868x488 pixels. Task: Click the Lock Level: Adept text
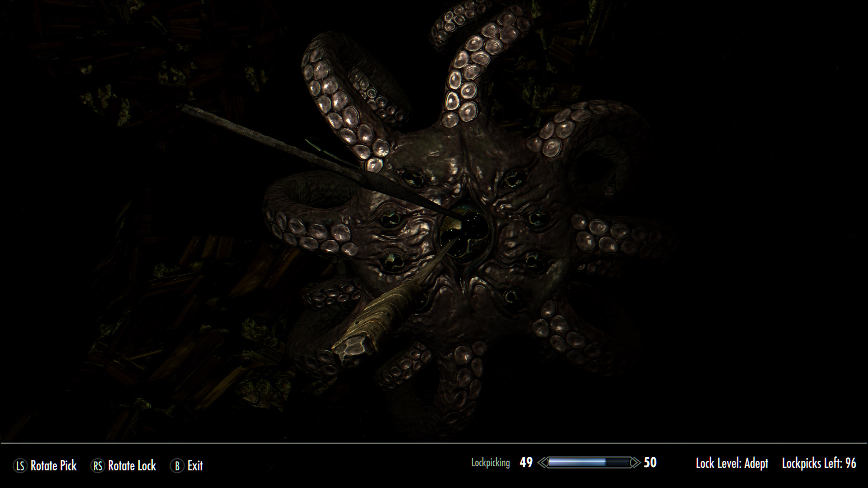731,463
